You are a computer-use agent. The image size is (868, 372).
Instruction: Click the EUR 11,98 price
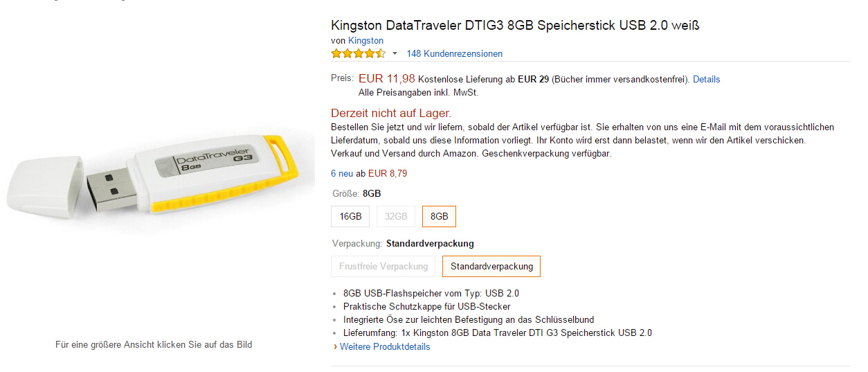(386, 79)
